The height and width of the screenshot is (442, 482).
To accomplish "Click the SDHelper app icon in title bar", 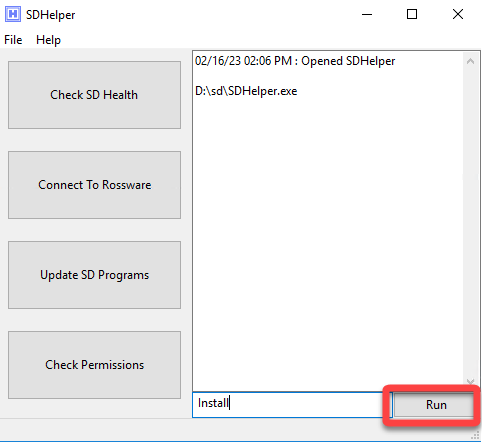I will click(13, 14).
